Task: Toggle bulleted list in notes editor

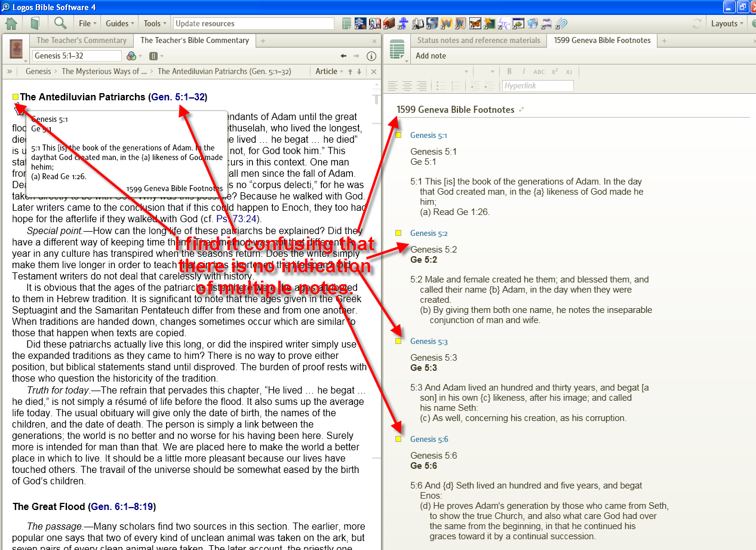Action: [441, 86]
